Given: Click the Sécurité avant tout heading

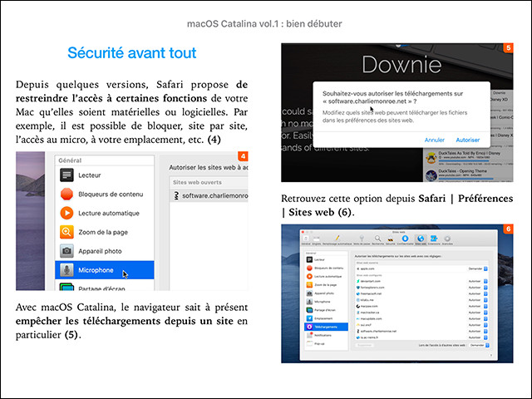Looking at the screenshot, I should 131,54.
